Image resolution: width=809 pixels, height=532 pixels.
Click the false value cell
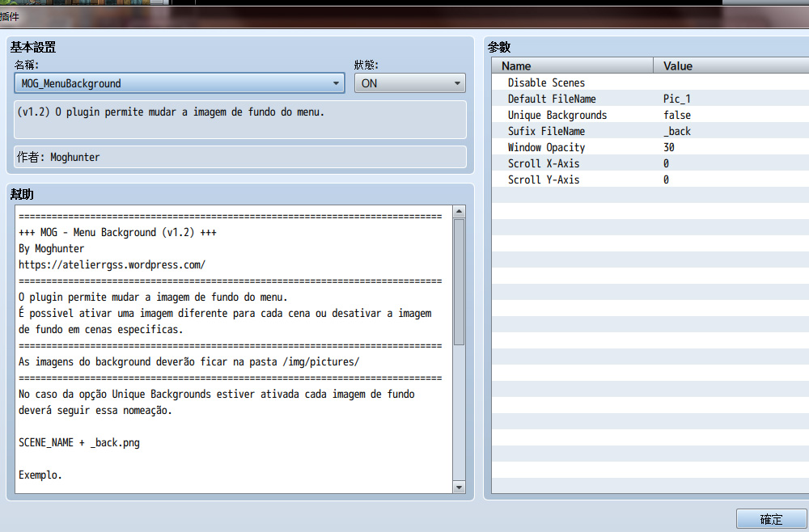click(677, 115)
